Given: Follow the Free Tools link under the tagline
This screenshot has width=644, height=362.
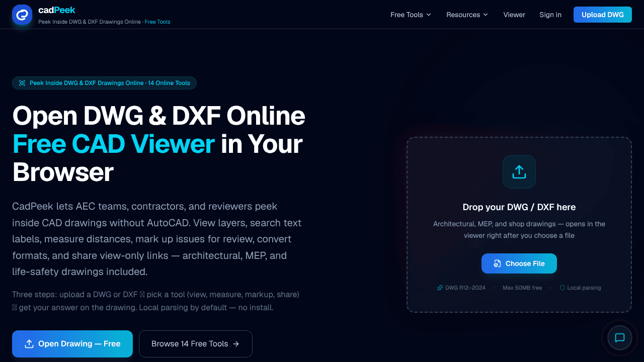Looking at the screenshot, I should coord(157,22).
